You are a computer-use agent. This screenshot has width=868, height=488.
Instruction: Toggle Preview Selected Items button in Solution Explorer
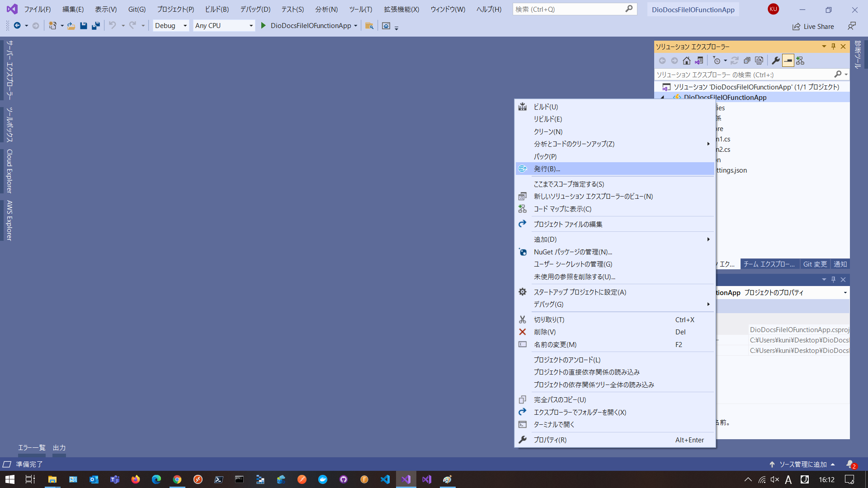click(788, 61)
